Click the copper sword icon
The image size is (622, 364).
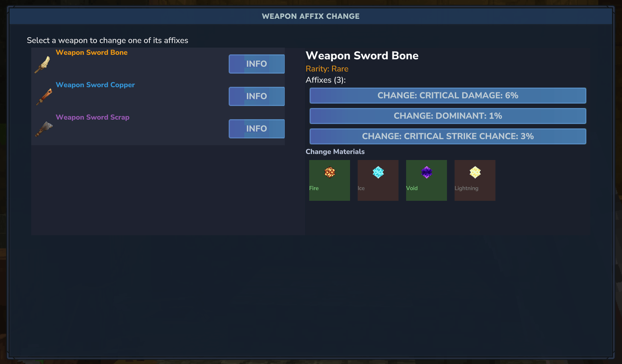(44, 97)
